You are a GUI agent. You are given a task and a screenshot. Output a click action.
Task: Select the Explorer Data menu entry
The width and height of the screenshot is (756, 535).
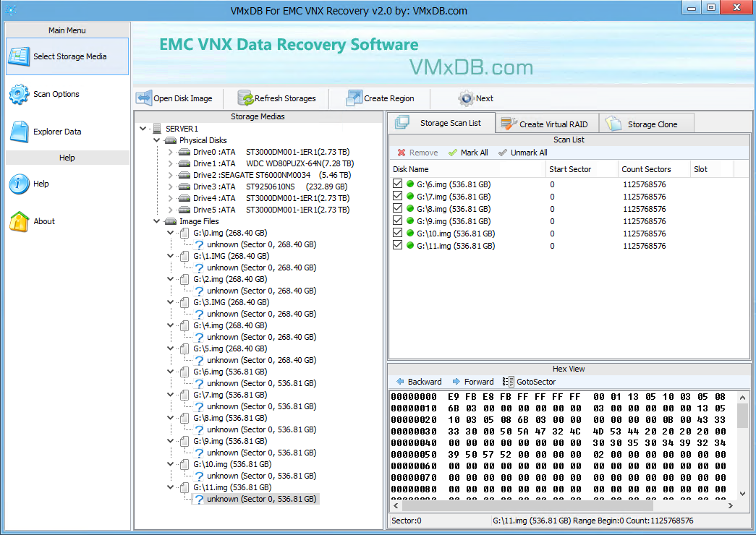[67, 132]
